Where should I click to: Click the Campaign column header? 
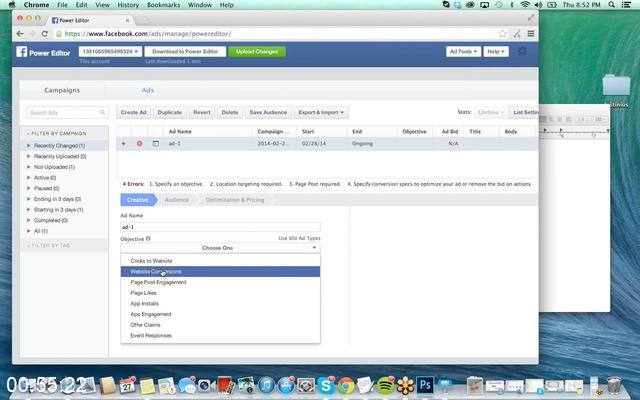point(273,131)
